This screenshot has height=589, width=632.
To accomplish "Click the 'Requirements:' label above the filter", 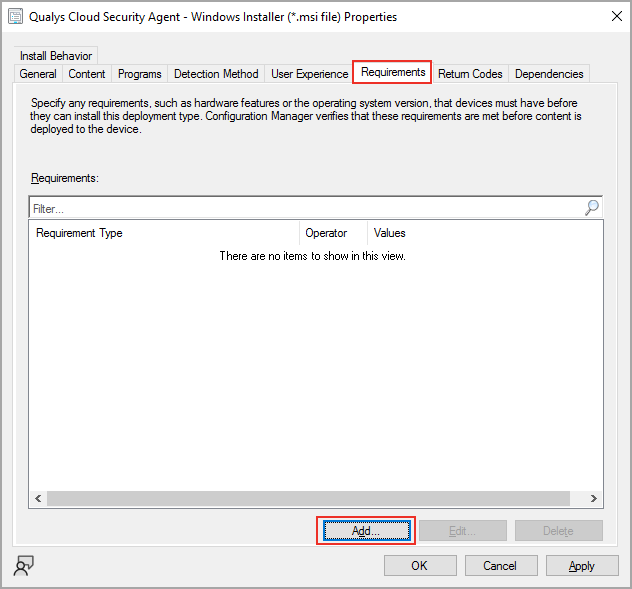I will tap(64, 178).
